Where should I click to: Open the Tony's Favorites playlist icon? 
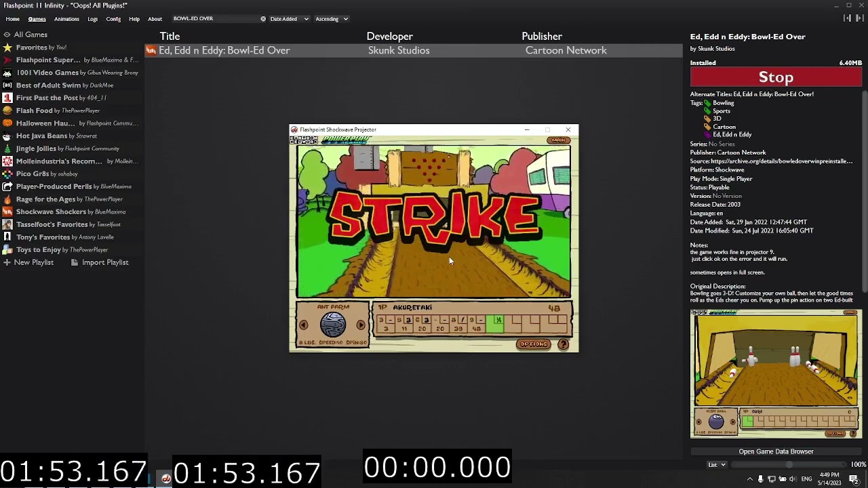pos(7,237)
